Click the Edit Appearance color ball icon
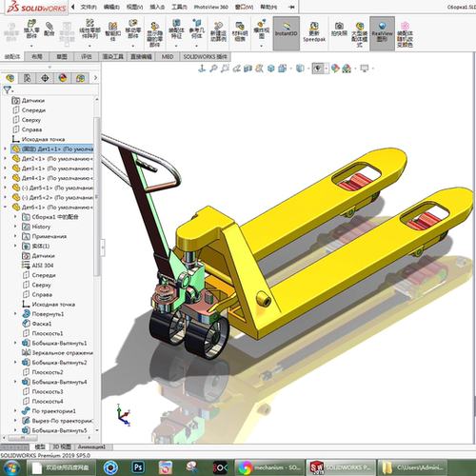476x476 pixels. coord(335,69)
